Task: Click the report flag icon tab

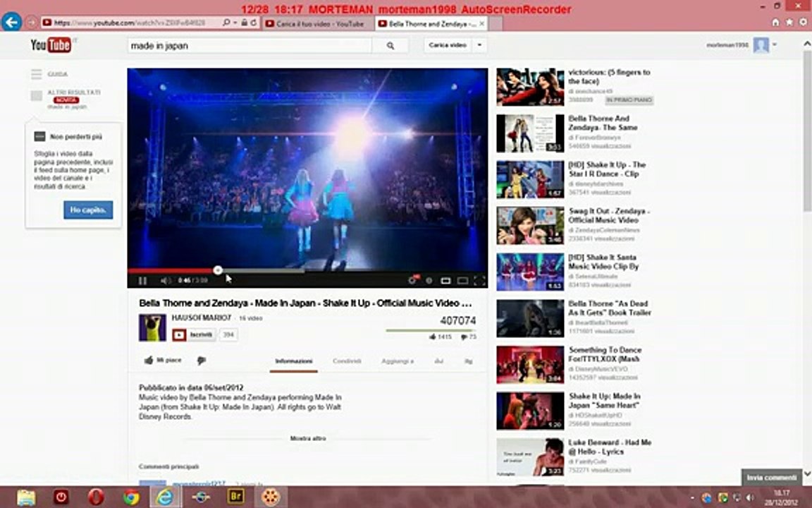Action: [469, 361]
